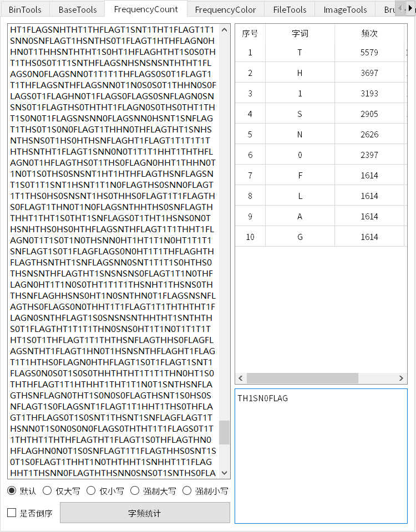Select row number 10 in the table
The height and width of the screenshot is (532, 416).
point(250,237)
